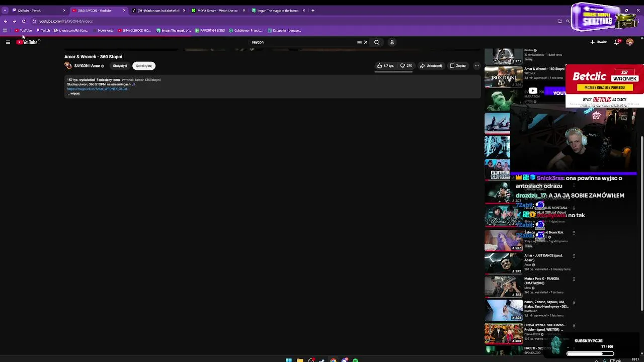Open options for Oliwka Brazil Problem video
Image resolution: width=644 pixels, height=362 pixels.
(x=574, y=326)
